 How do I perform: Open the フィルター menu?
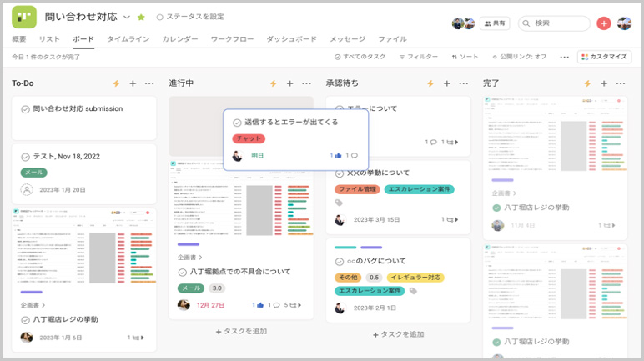tap(419, 57)
